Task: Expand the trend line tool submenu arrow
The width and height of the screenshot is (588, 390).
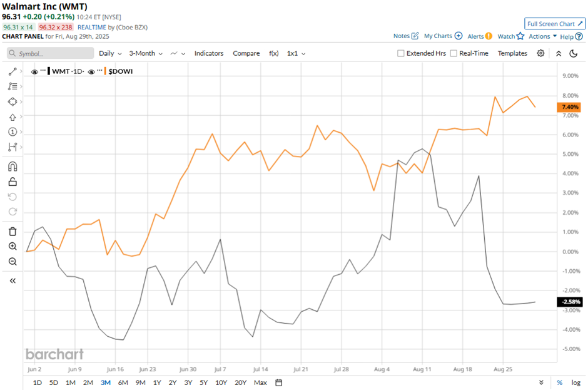Action: (x=21, y=71)
